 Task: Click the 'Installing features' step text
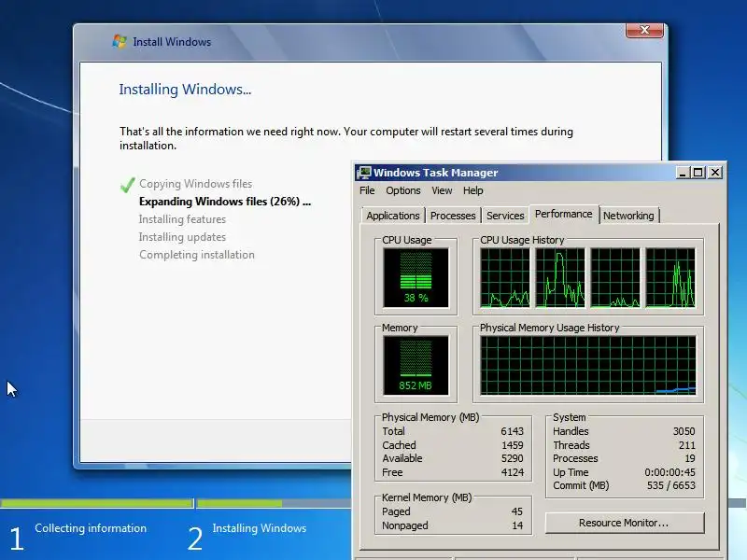pyautogui.click(x=182, y=219)
